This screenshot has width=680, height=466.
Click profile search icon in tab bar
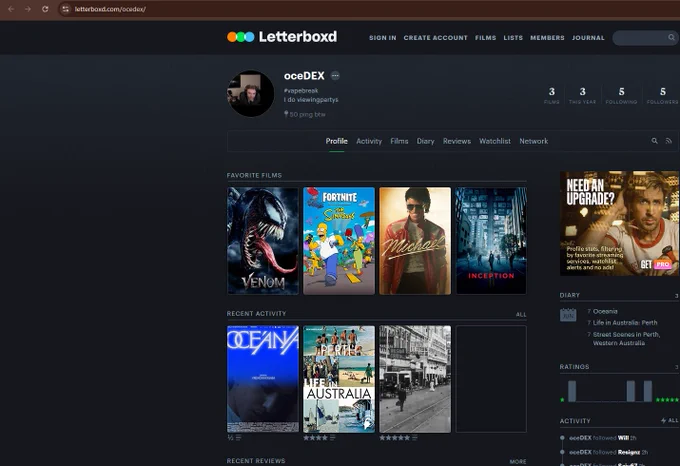pyautogui.click(x=654, y=141)
